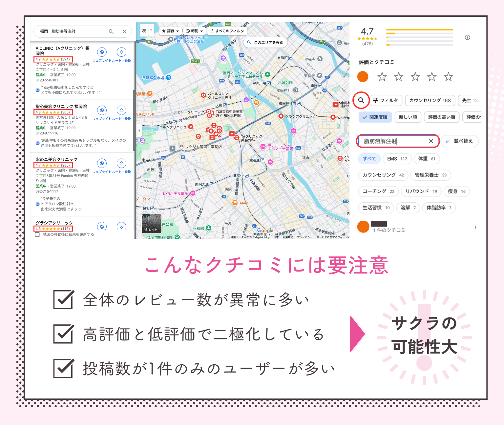Click the TCB東京中央美容外科 map pin label
This screenshot has width=504, height=425.
point(229,113)
